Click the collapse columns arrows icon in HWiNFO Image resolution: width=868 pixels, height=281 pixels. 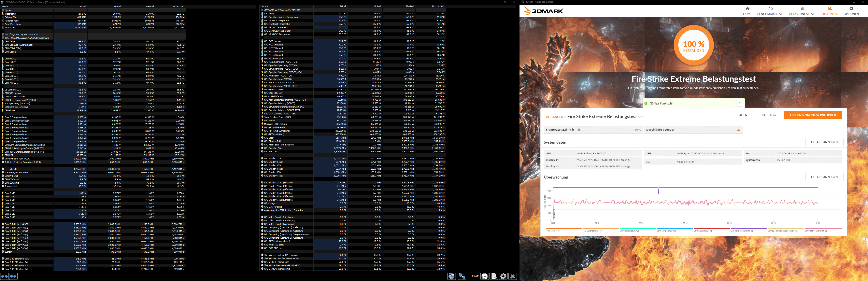pos(13,276)
